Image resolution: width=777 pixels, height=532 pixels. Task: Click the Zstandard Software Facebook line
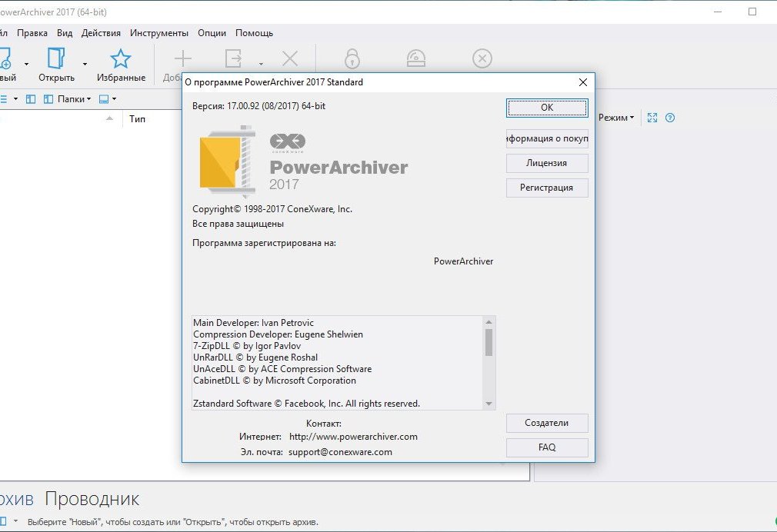point(307,404)
